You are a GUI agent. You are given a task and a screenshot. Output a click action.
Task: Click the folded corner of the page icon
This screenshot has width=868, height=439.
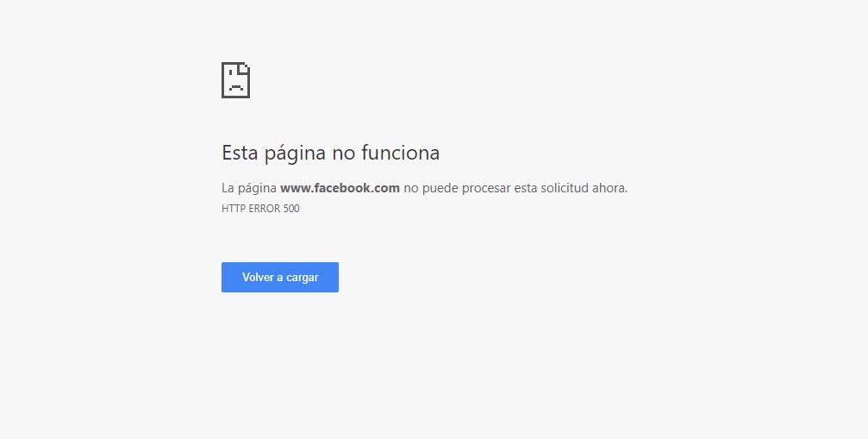pos(246,67)
